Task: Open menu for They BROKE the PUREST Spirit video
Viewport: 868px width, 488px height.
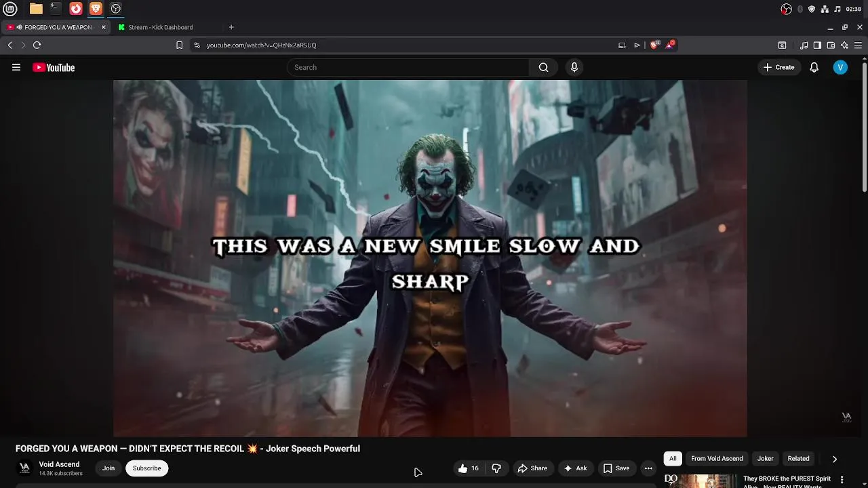Action: [842, 480]
